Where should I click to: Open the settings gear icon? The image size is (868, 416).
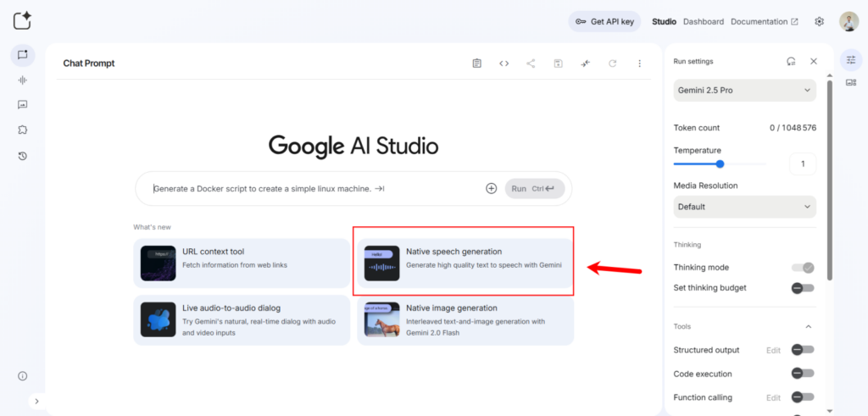coord(819,22)
